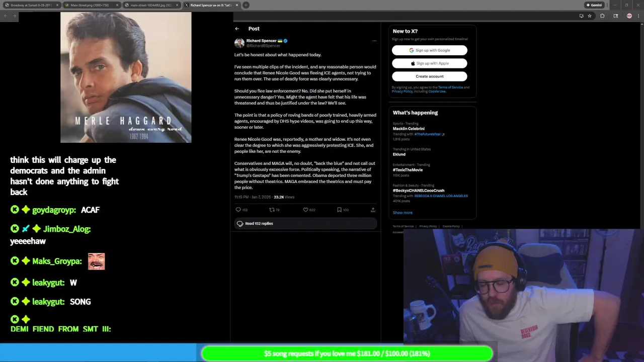This screenshot has width=644, height=362.
Task: Click Show more under What's happening
Action: pos(403,213)
